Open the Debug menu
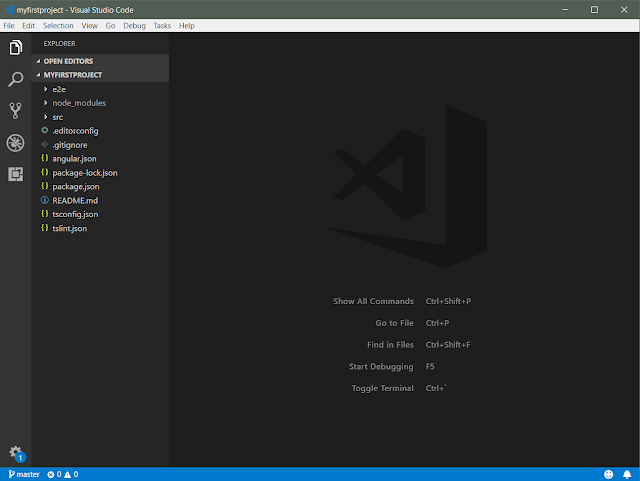 [134, 26]
